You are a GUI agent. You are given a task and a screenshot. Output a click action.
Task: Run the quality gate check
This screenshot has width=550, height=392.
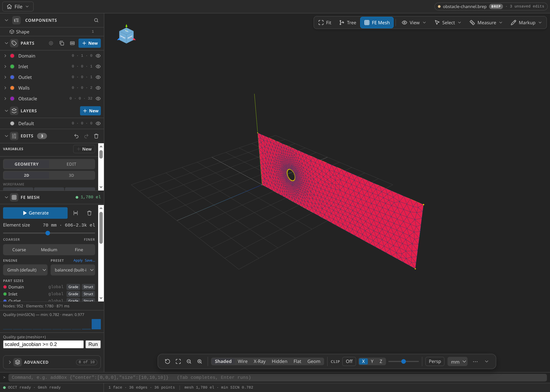tap(93, 344)
